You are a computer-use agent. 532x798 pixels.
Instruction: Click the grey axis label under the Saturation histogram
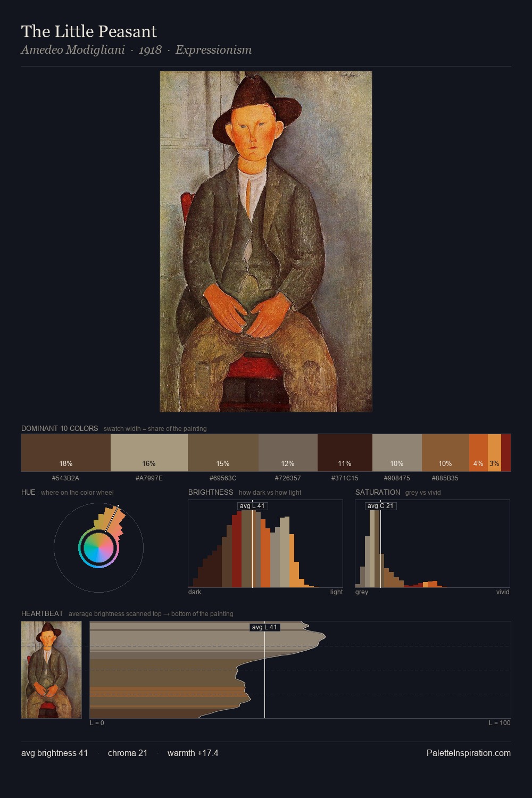click(362, 592)
